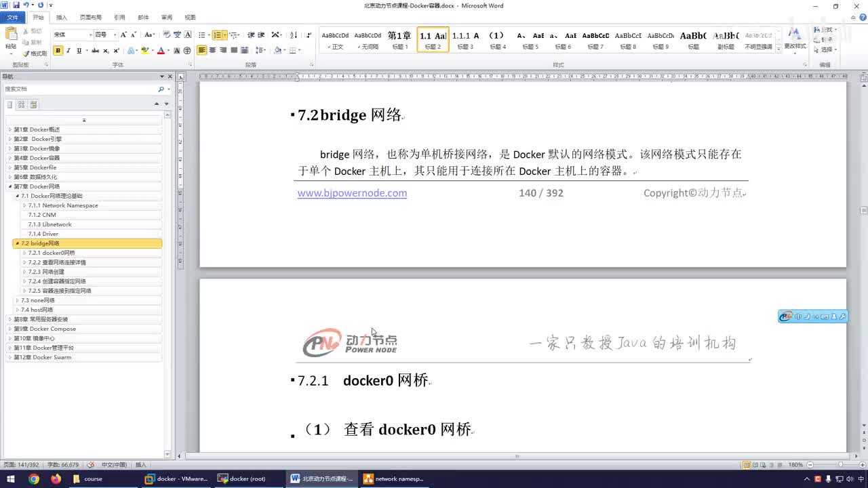Open the font name dropdown (宋体)
The height and width of the screenshot is (488, 868).
[x=90, y=35]
